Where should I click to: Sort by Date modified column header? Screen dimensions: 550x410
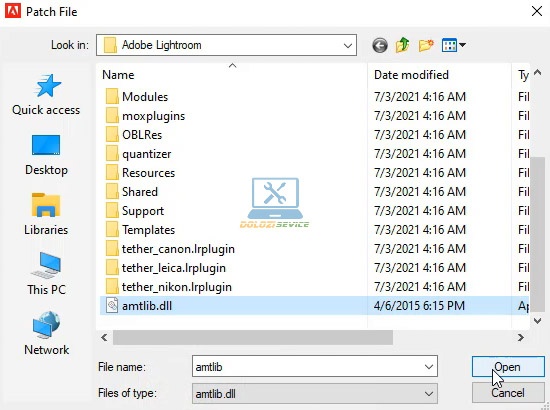[x=411, y=75]
